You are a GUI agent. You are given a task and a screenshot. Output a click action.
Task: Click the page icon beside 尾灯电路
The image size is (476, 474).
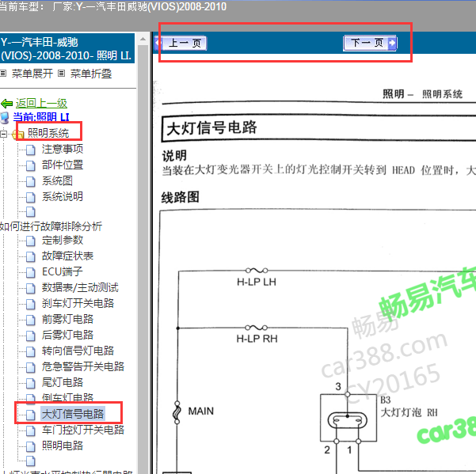click(30, 383)
